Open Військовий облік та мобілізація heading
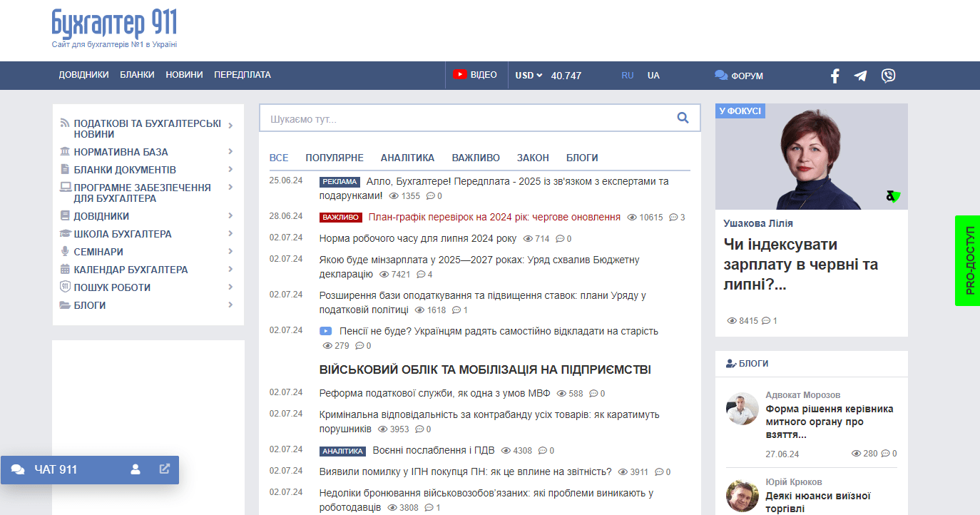 coord(485,369)
